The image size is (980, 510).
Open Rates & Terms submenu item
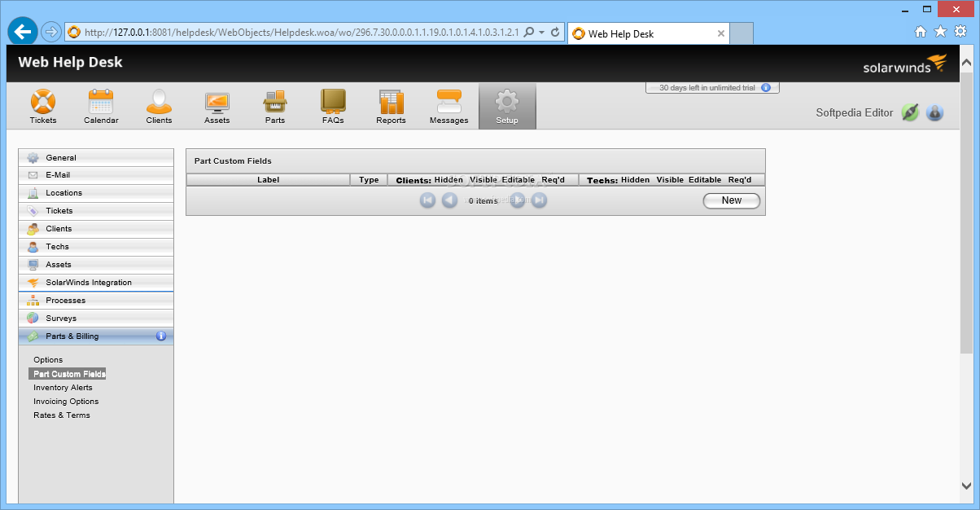[x=62, y=415]
